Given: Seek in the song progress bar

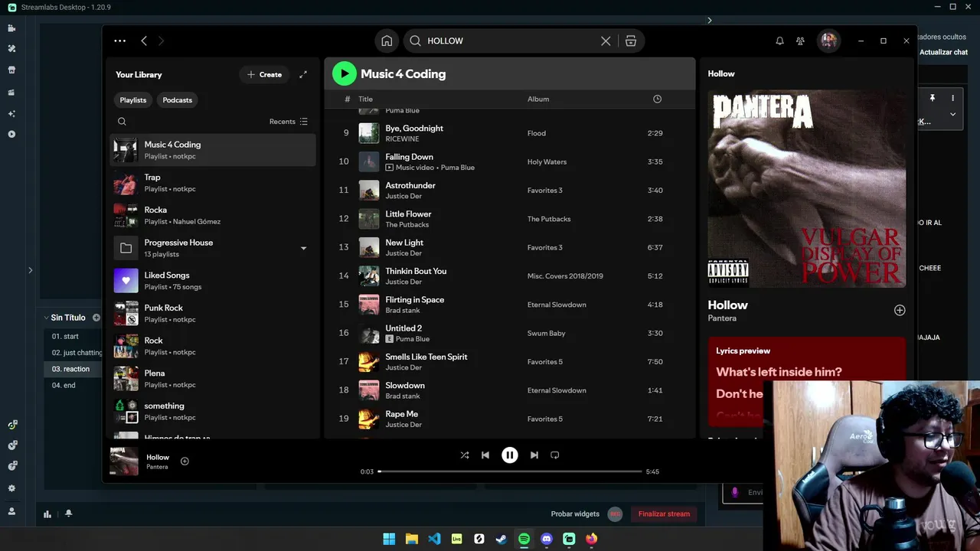Looking at the screenshot, I should click(510, 471).
